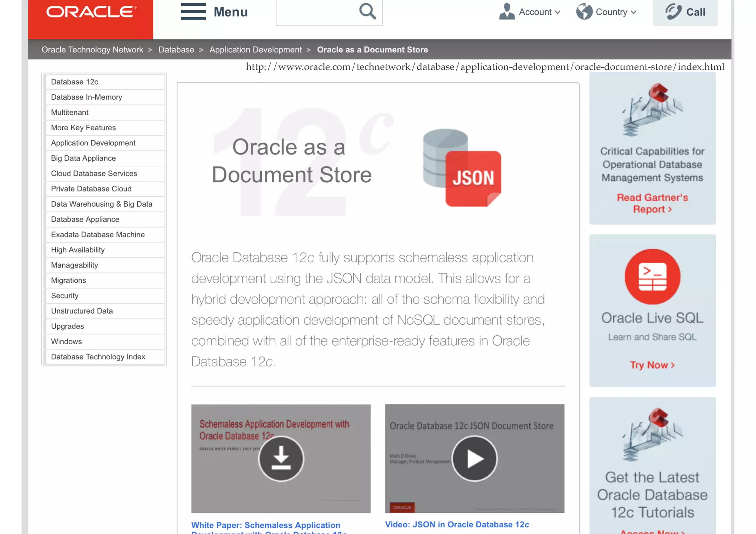The width and height of the screenshot is (756, 534).
Task: Go to Oracle Technology Network breadcrumb
Action: [92, 49]
